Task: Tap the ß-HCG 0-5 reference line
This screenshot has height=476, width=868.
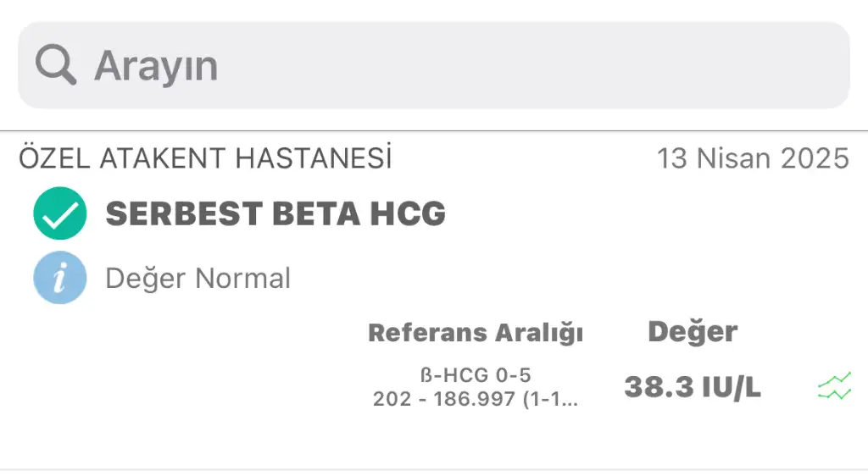Action: [476, 375]
